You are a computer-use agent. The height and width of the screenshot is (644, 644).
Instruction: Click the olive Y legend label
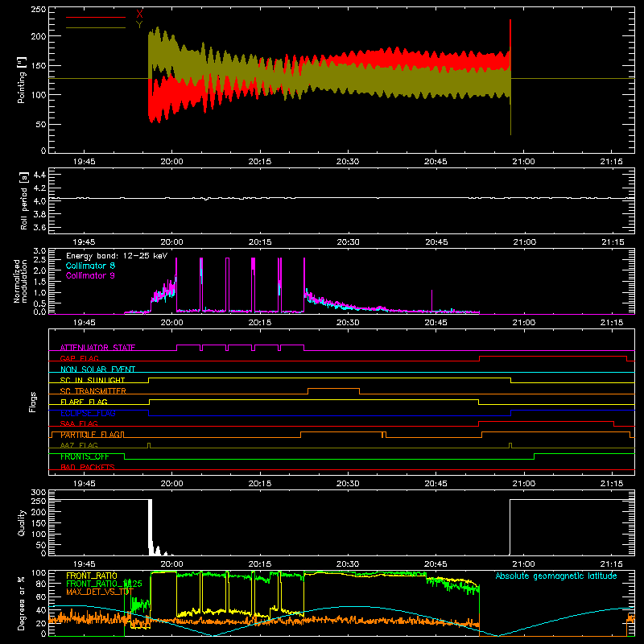pos(139,25)
